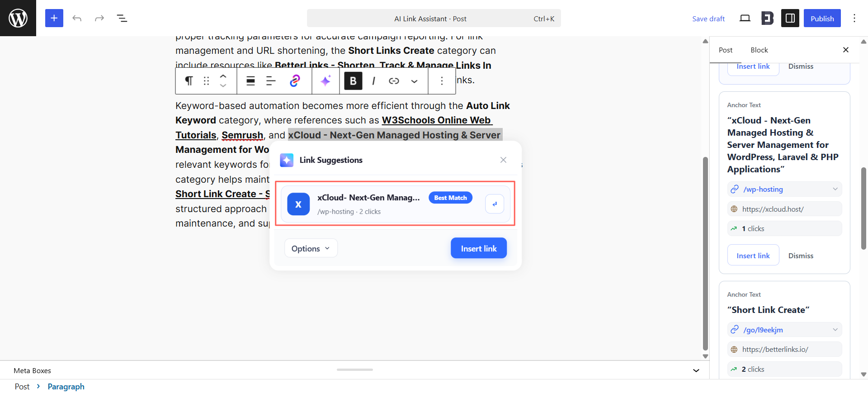
Task: Click Insert link in the suggestions popup
Action: tap(478, 248)
